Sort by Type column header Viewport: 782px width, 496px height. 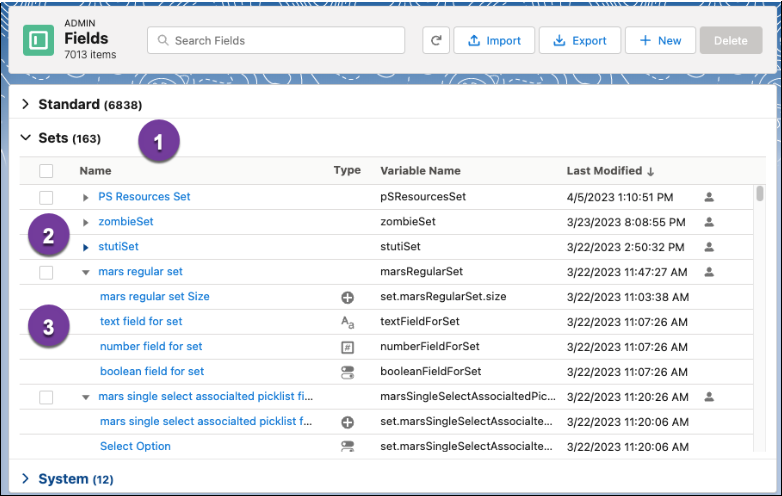[347, 170]
